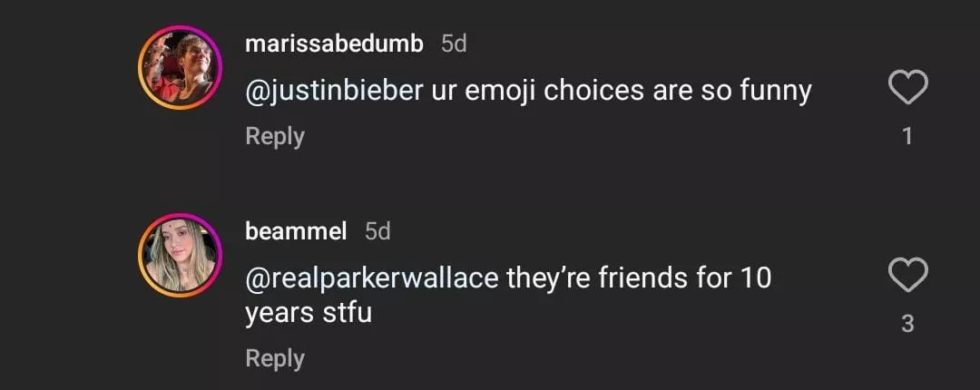Screen dimensions: 980x390
Task: Click the word "ur" in marissabedumb's comment
Action: click(445, 91)
